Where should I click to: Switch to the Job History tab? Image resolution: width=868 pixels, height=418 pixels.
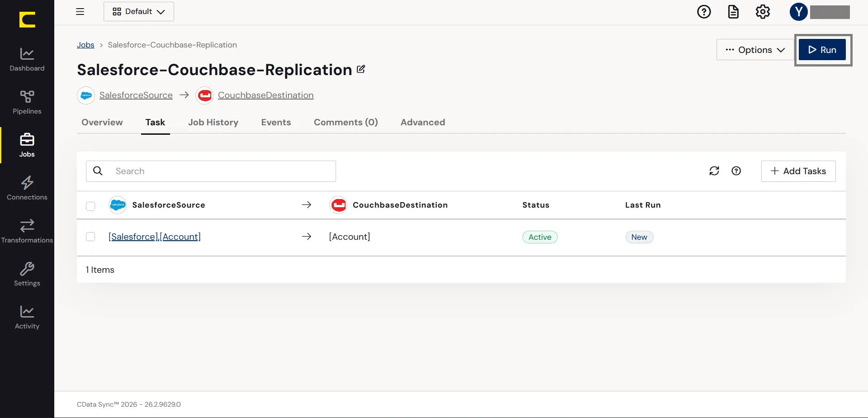[x=213, y=122]
